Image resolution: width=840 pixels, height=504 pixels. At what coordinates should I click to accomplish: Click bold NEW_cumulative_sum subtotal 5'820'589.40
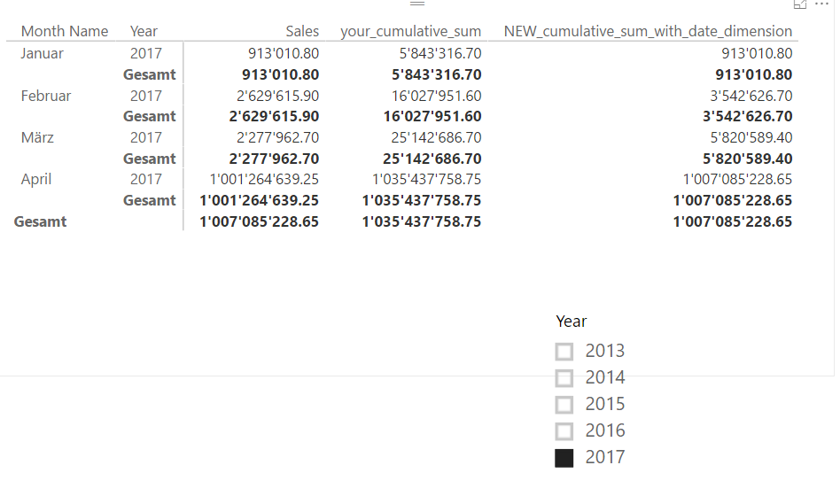(x=747, y=159)
